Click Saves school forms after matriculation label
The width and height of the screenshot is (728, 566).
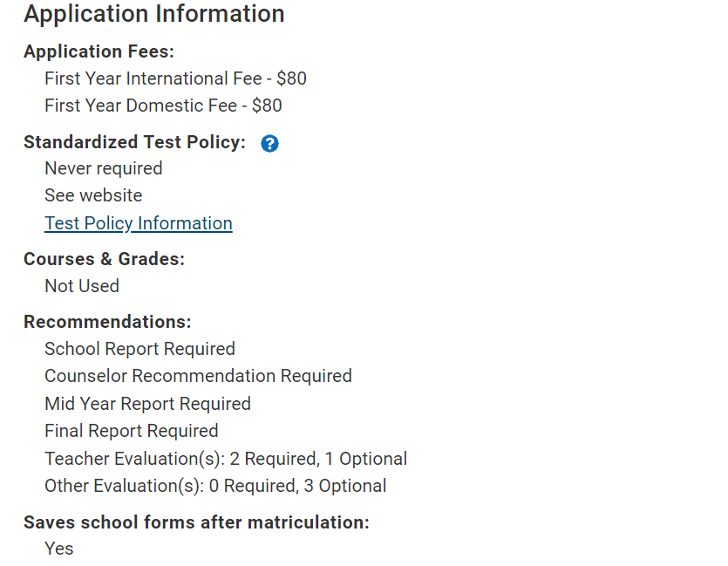point(196,522)
